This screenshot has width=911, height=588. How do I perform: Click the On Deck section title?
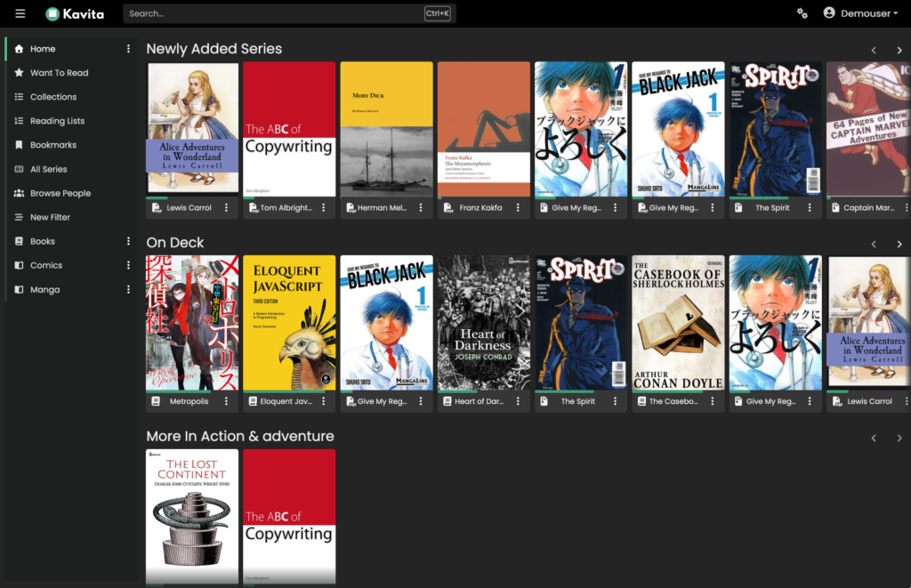(x=175, y=243)
